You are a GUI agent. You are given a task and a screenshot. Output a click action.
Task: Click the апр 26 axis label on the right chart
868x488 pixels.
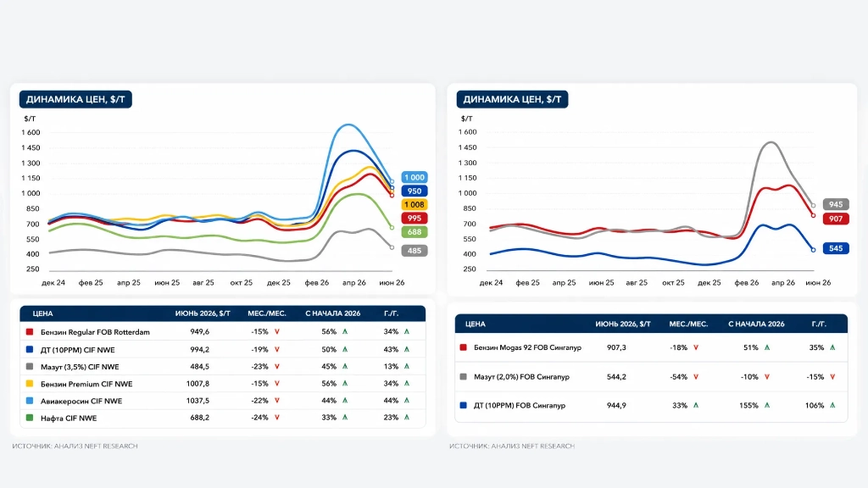782,283
